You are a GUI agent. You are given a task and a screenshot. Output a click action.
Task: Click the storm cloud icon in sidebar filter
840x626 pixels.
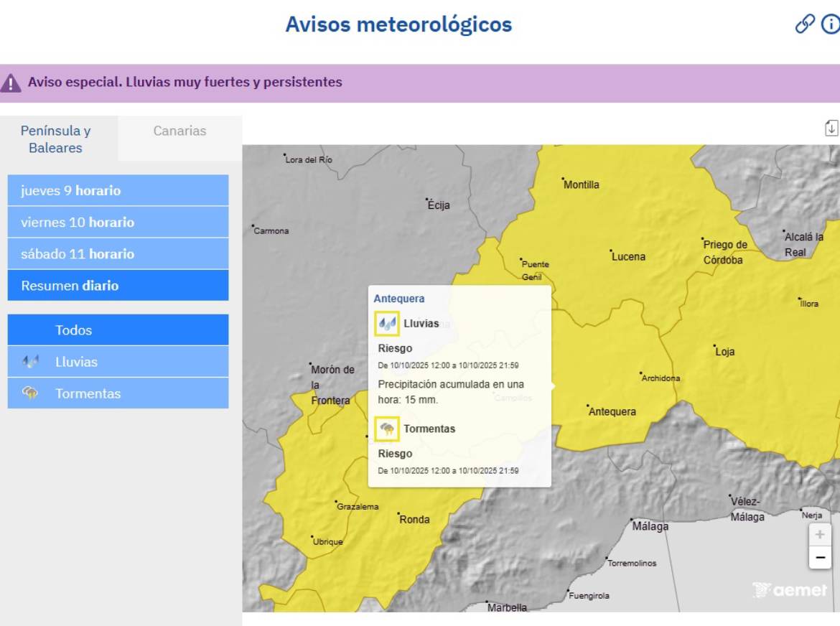(x=30, y=393)
